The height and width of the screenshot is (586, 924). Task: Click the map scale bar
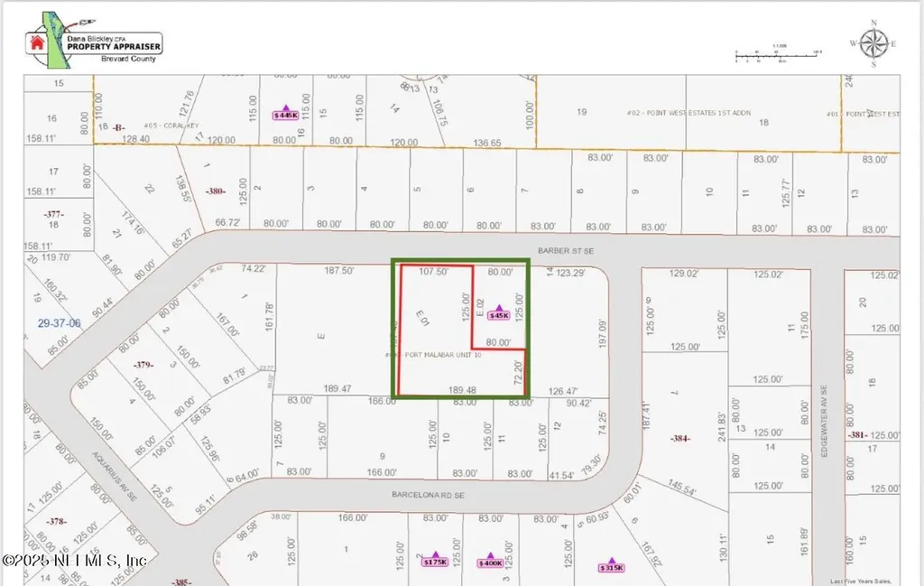(778, 53)
